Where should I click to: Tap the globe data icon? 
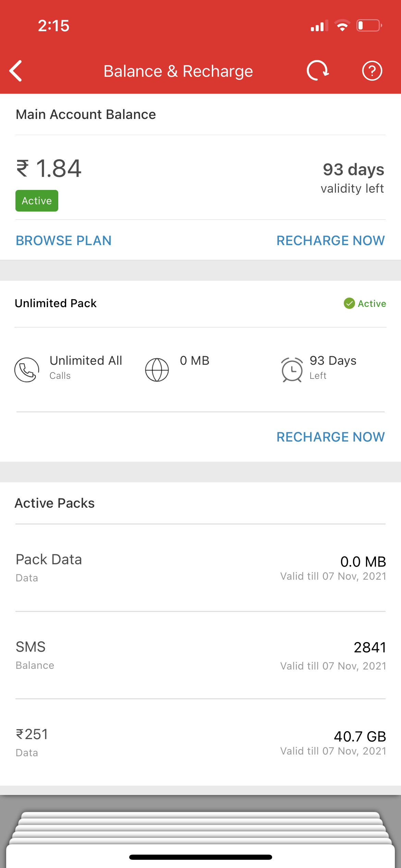[157, 370]
